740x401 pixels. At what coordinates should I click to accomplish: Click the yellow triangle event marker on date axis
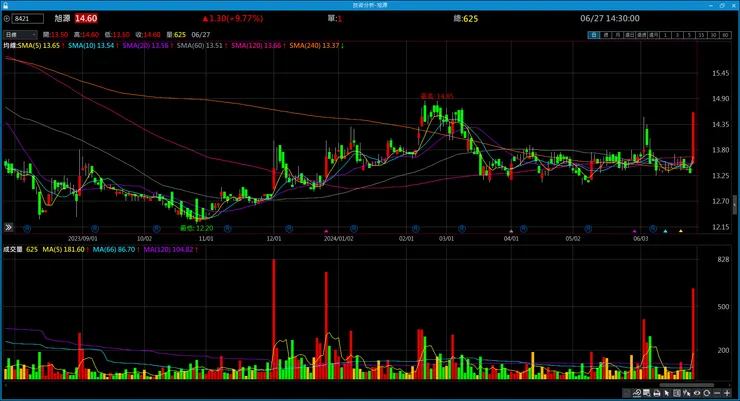coord(681,231)
